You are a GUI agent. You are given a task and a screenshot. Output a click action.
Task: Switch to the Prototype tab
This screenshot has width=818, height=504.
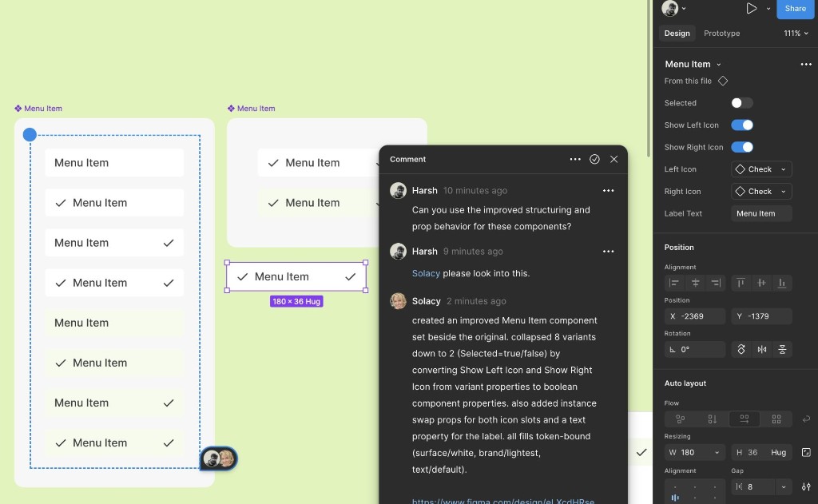click(x=721, y=33)
